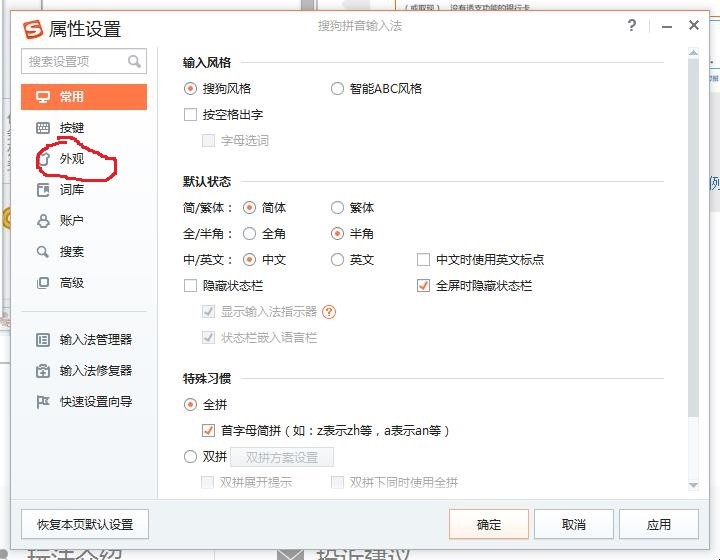The image size is (720, 560).
Task: Select the 智能ABC风格 radio button
Action: [337, 89]
